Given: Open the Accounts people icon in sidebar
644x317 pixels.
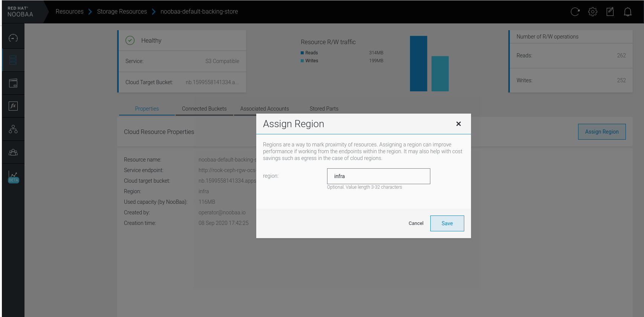Looking at the screenshot, I should pyautogui.click(x=13, y=152).
